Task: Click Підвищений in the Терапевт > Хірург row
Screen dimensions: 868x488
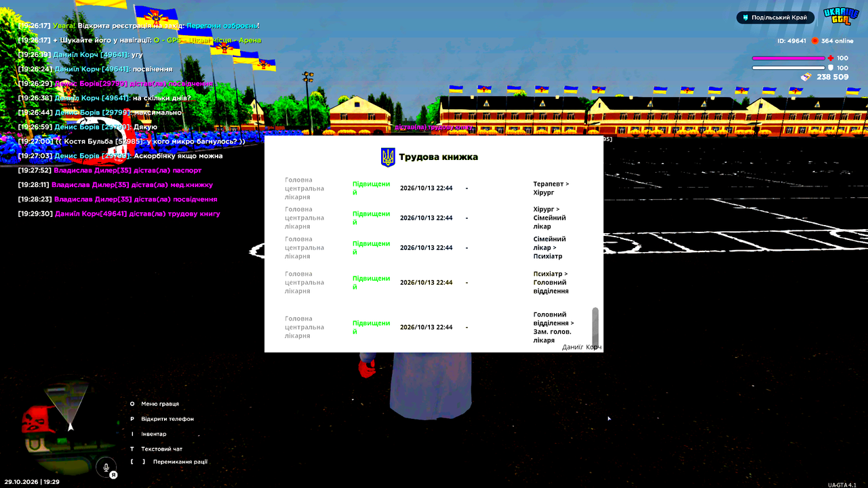Action: click(372, 188)
